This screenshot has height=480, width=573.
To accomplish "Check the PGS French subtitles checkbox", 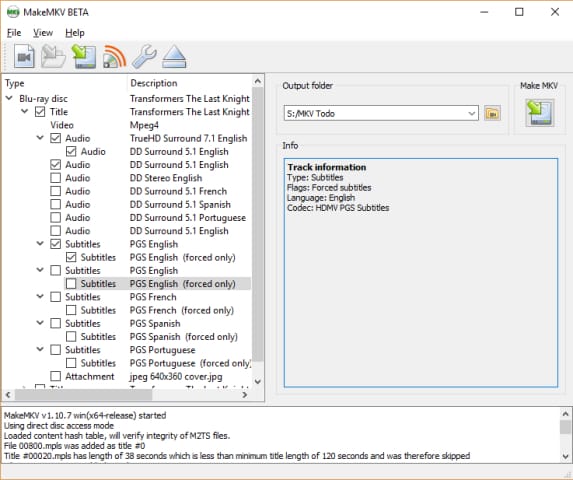I will (56, 297).
